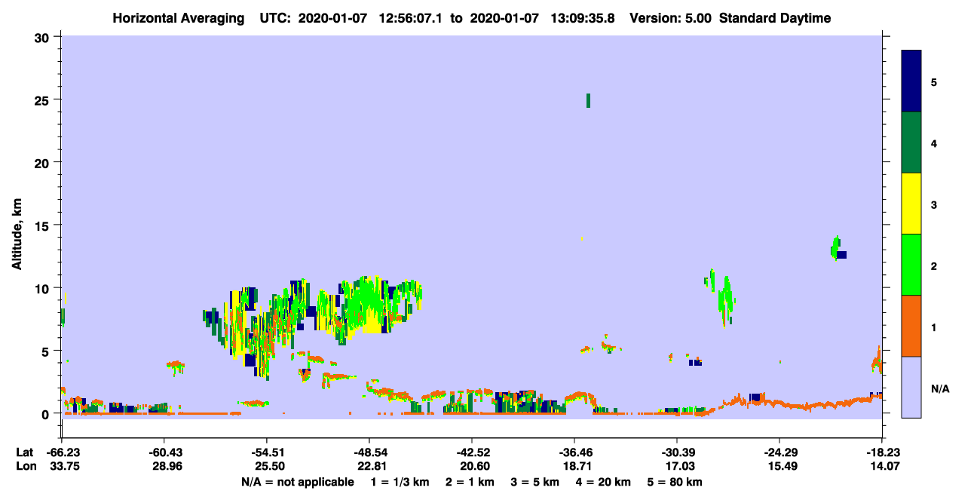Screen dimensions: 980x503
Task: Click the orange 1/3 km colorbar segment
Action: point(911,326)
